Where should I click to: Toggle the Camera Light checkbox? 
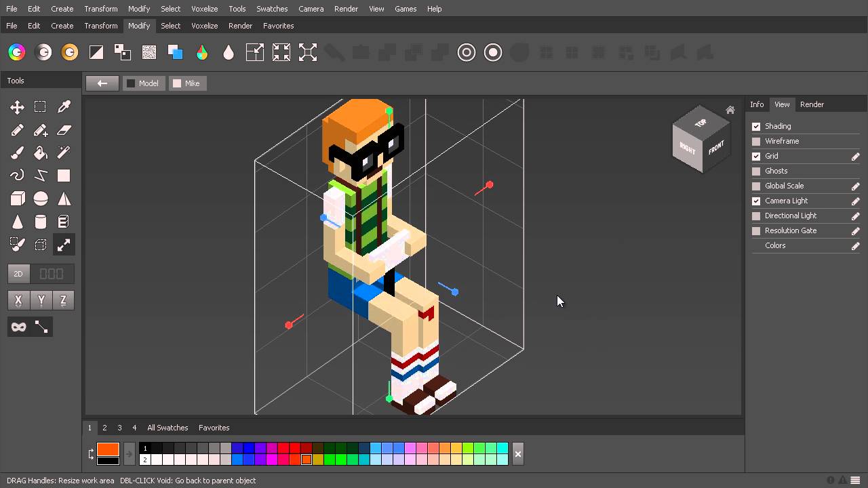[x=756, y=201]
